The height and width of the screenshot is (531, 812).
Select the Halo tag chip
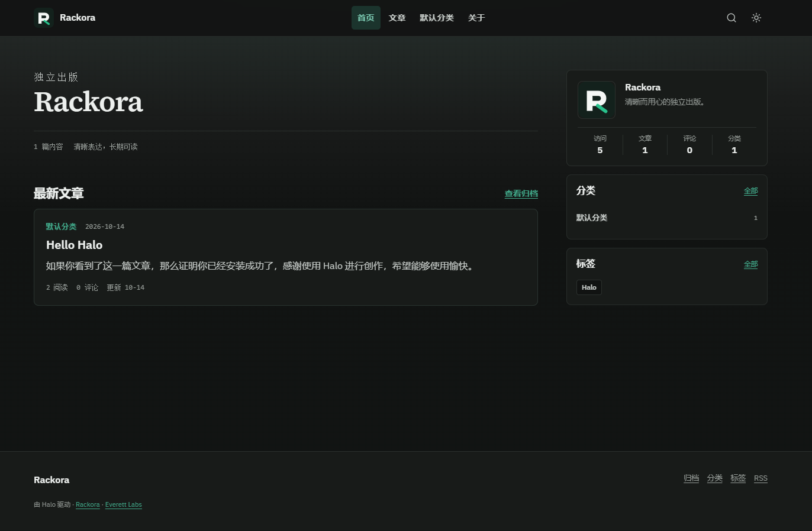pos(589,287)
